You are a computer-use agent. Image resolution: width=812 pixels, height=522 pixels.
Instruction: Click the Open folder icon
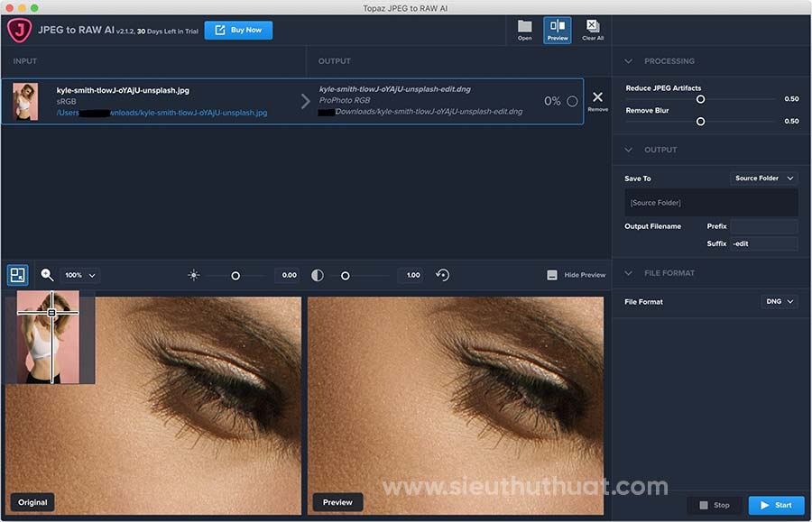524,27
